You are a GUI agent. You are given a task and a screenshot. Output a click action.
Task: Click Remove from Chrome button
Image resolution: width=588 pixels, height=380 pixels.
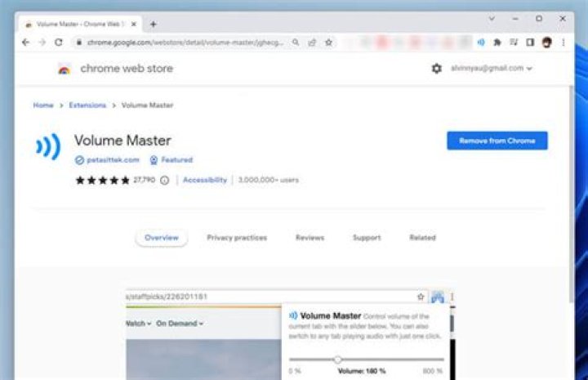(x=497, y=141)
